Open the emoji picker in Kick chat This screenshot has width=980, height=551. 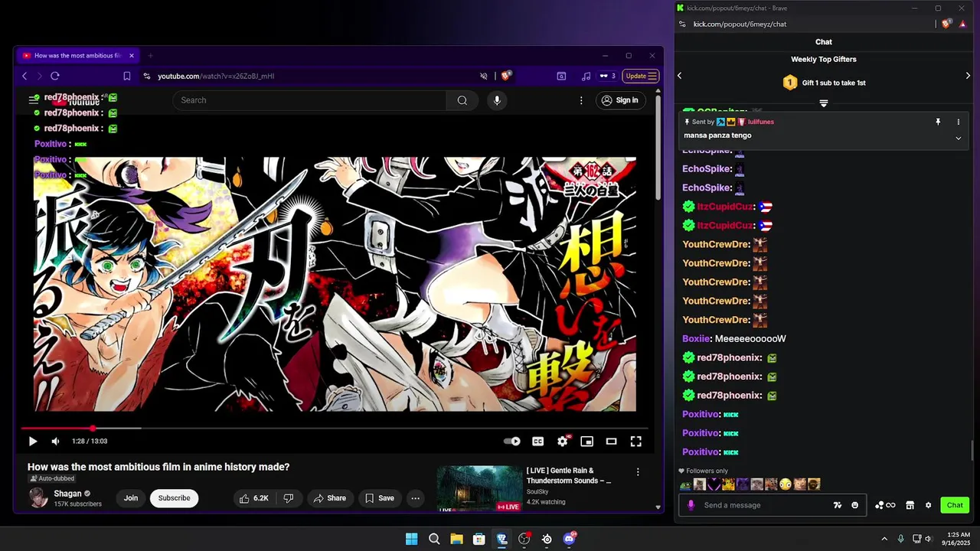tap(855, 505)
